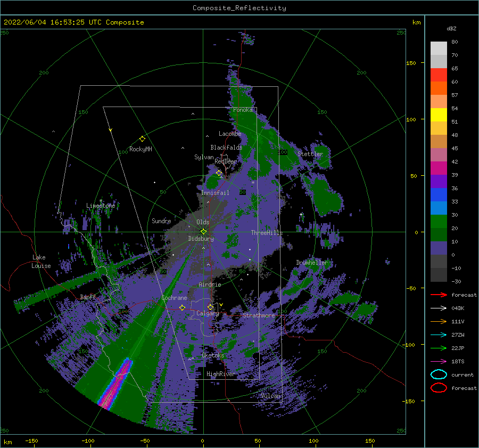Click the white 04DK arrow in legend
The image size is (479, 448).
click(x=439, y=308)
